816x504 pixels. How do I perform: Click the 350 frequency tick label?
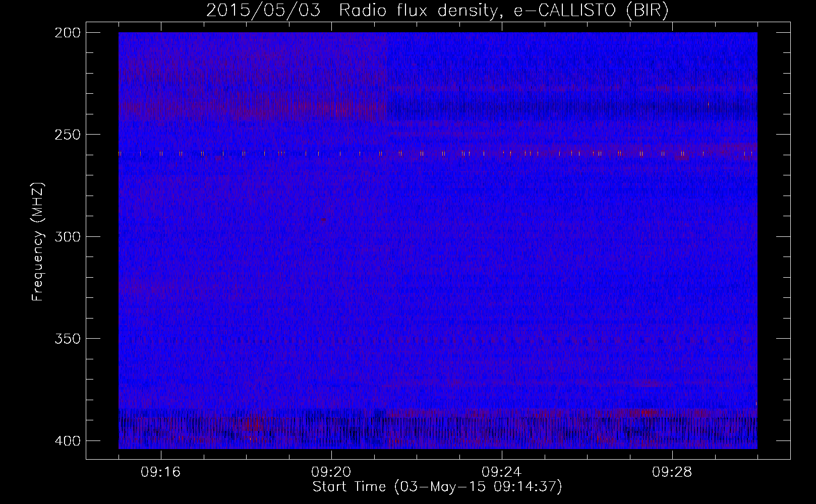point(67,339)
